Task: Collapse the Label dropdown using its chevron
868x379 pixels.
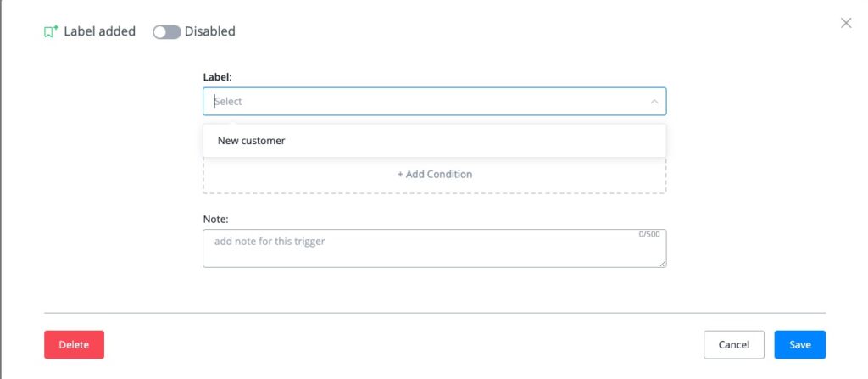Action: [654, 102]
